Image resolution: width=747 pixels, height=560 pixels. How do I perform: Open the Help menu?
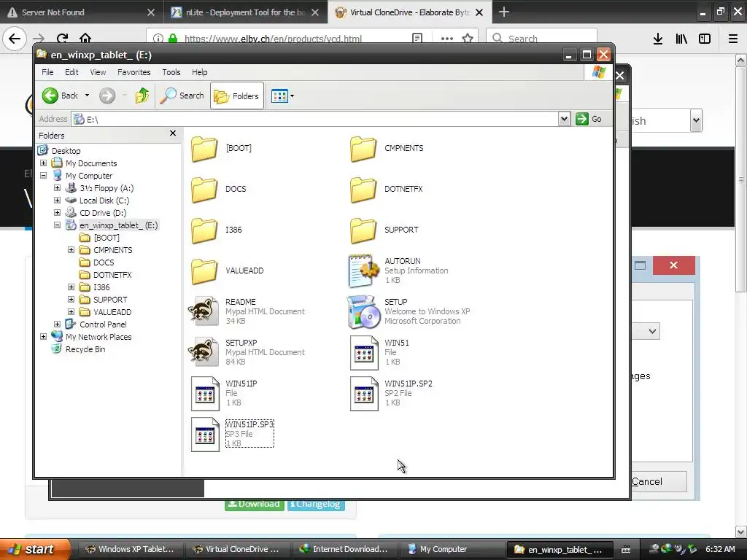[200, 72]
